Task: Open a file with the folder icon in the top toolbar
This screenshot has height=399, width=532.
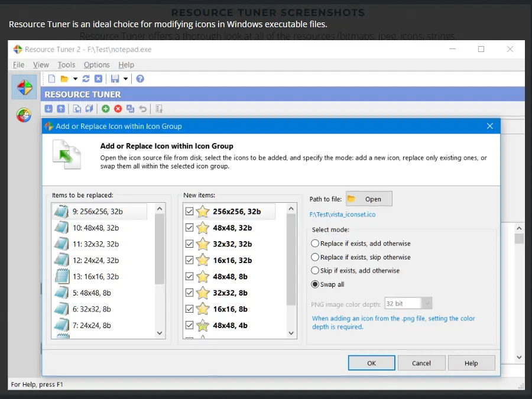Action: (x=64, y=79)
